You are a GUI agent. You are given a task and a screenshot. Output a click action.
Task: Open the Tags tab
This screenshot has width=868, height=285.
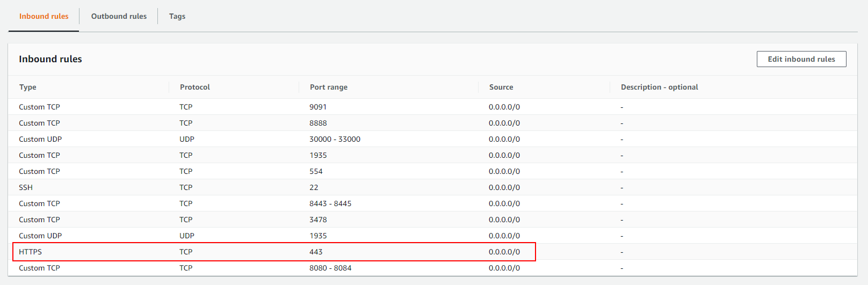tap(177, 16)
